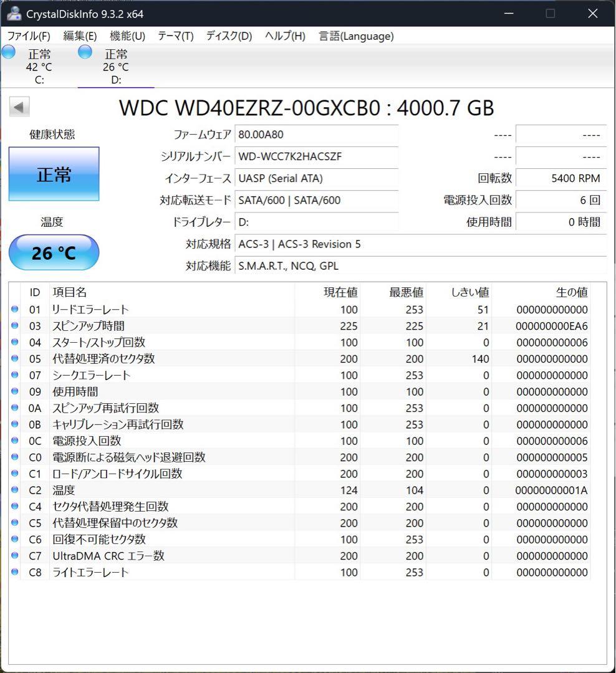Viewport: 616px width, 673px height.
Task: Click the blue 正常 health status button
Action: 54,174
